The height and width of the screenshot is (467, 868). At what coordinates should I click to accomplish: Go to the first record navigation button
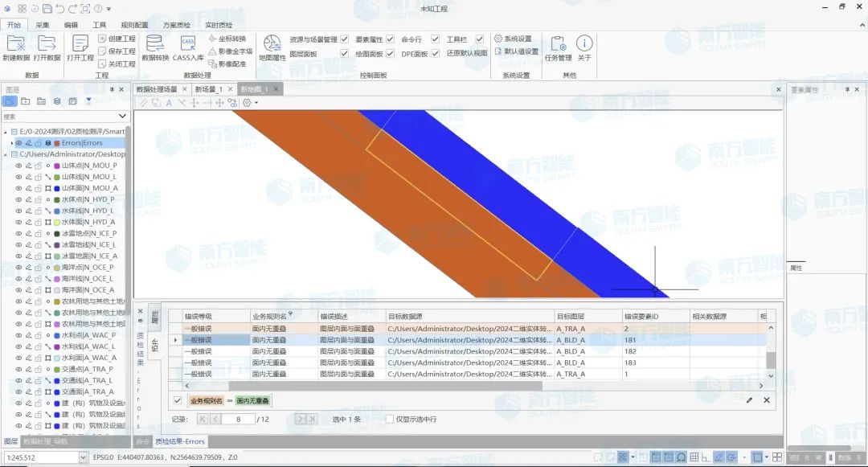[203, 420]
